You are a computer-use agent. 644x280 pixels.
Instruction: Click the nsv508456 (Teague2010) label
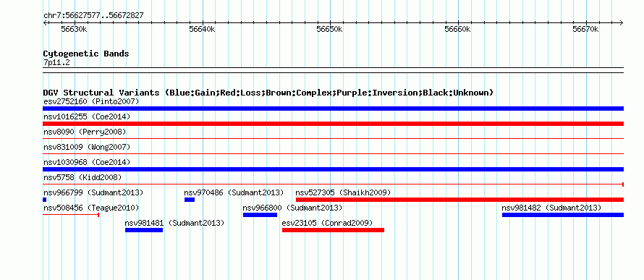91,208
